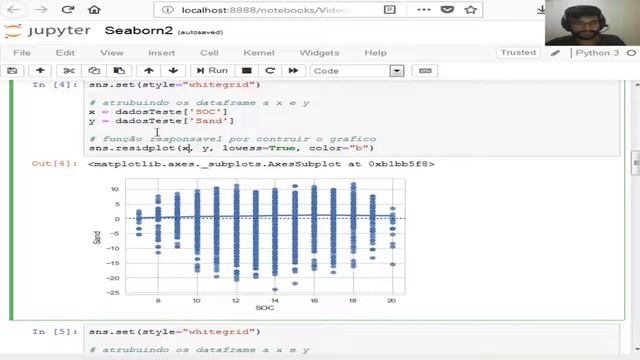Open the Edit menu

(65, 53)
